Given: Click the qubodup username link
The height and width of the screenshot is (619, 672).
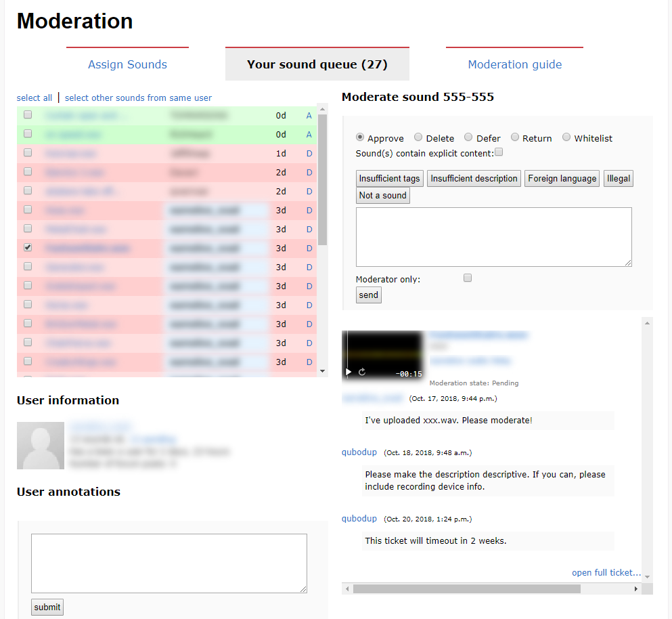Looking at the screenshot, I should pos(359,452).
